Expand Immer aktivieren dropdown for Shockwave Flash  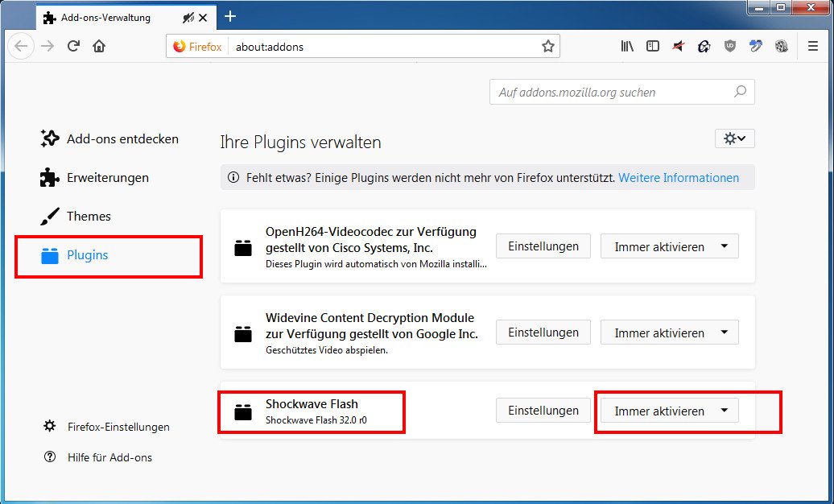click(670, 411)
